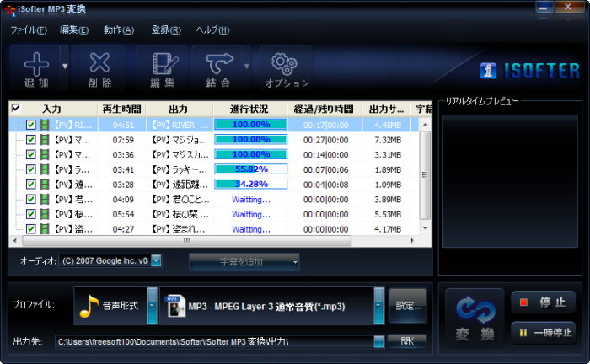Screen dimensions: 590x364
Task: Click the 設定... button
Action: tap(408, 306)
